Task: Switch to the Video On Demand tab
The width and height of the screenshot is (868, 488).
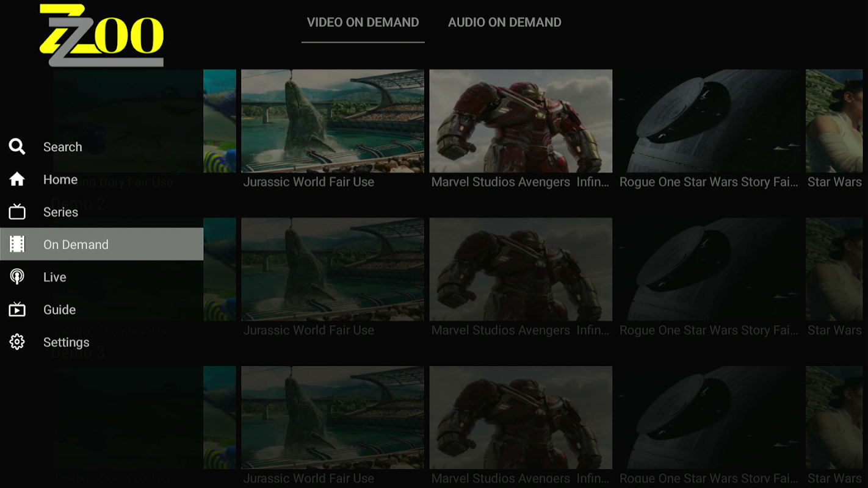Action: tap(363, 23)
